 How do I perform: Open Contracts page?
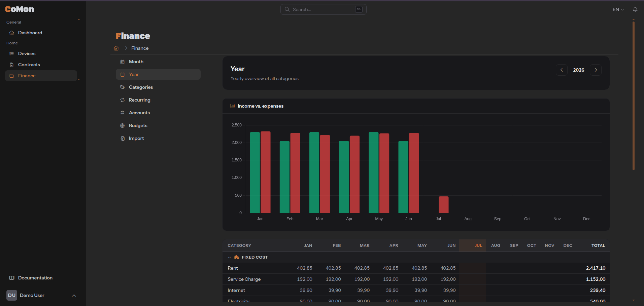pos(41,65)
